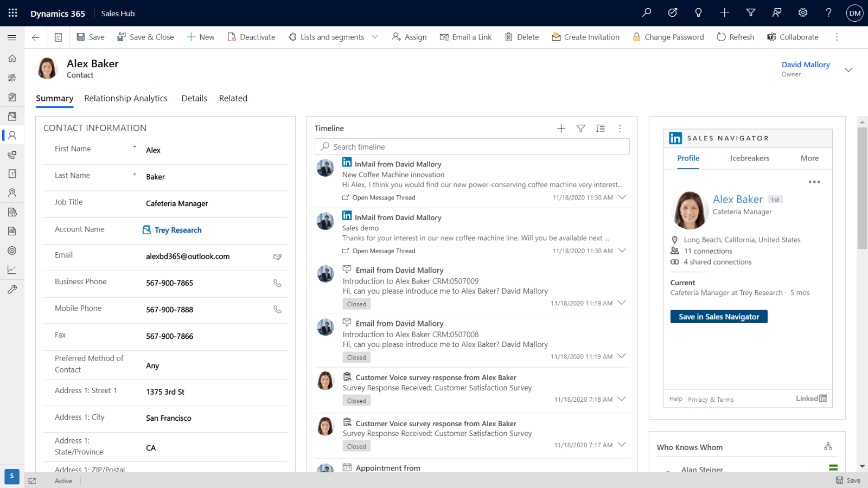Image resolution: width=868 pixels, height=488 pixels.
Task: Open Settings gear in the top navigation
Action: click(x=803, y=12)
